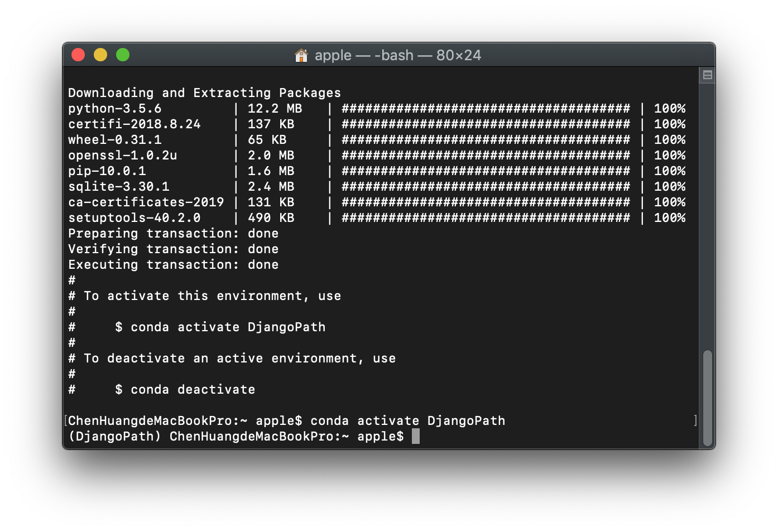
Task: Click the '$ conda activate DjangoPath' hint line
Action: click(220, 327)
